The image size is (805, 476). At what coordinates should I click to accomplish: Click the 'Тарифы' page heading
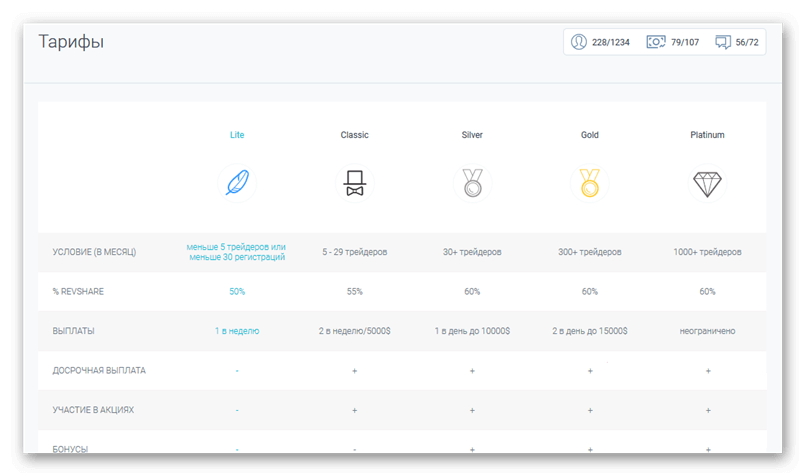point(71,42)
